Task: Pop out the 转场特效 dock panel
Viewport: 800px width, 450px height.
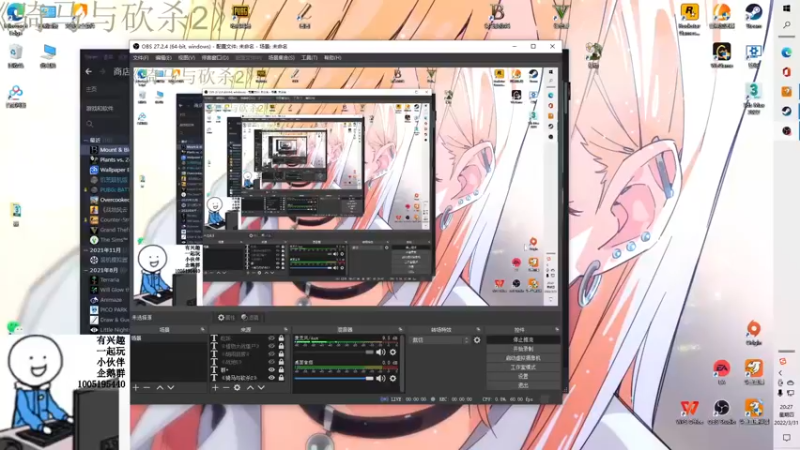Action: point(478,330)
